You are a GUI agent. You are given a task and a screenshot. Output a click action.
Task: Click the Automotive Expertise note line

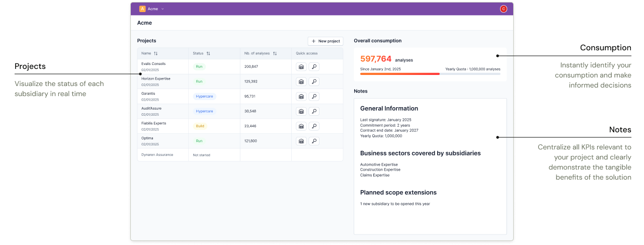[379, 165]
